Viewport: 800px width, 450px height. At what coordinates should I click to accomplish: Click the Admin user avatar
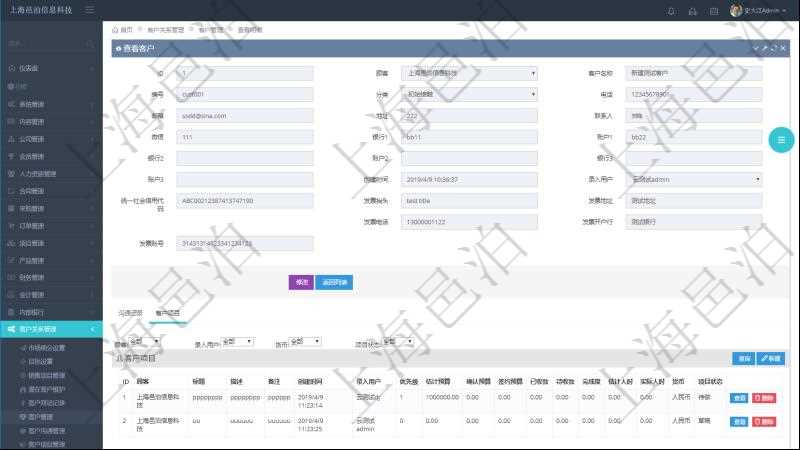736,11
